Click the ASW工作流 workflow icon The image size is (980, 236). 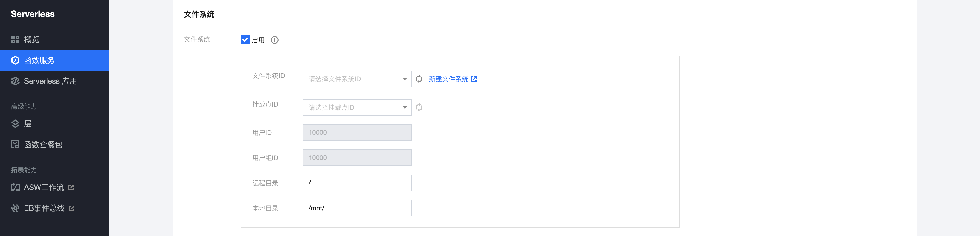coord(15,187)
